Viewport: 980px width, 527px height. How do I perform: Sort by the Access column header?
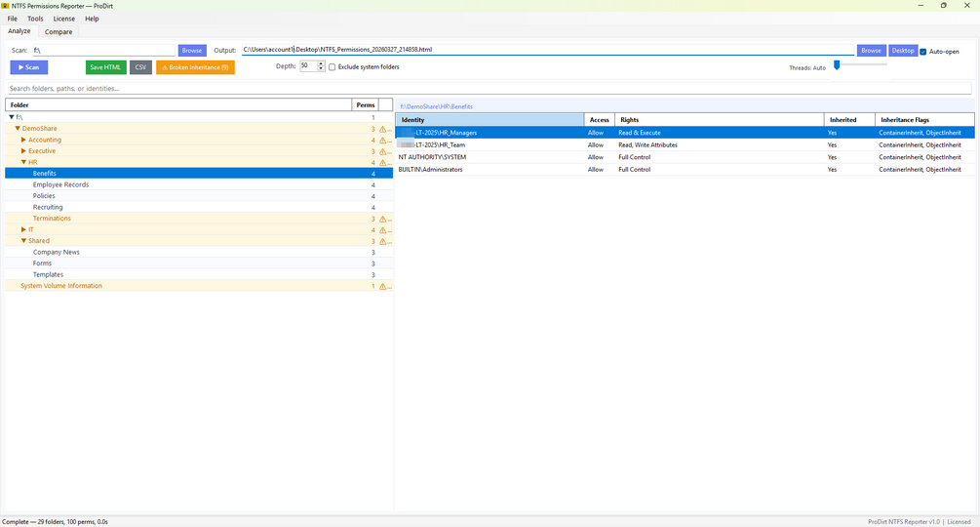[x=600, y=119]
